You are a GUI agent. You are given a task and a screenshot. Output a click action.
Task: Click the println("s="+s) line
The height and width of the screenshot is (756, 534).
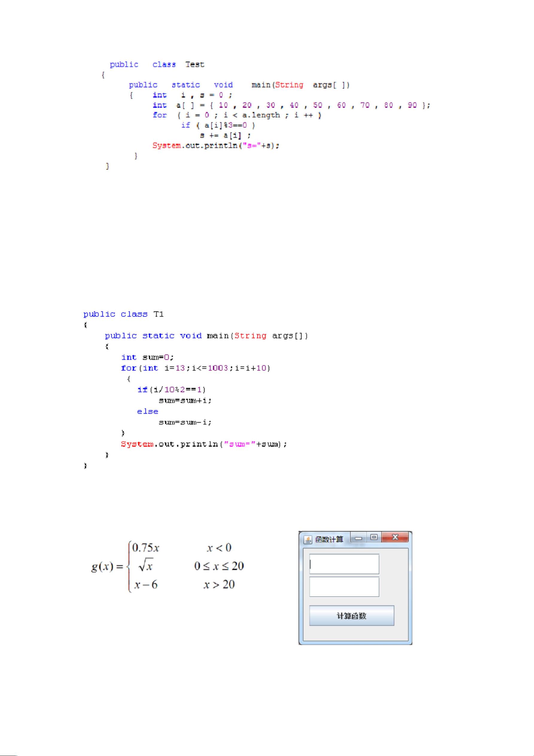216,146
